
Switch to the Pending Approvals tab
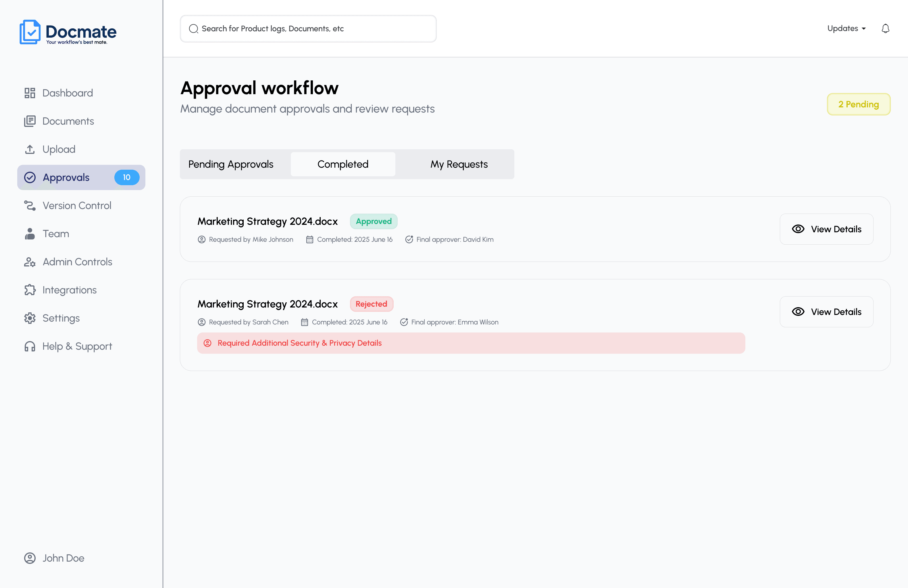(231, 164)
